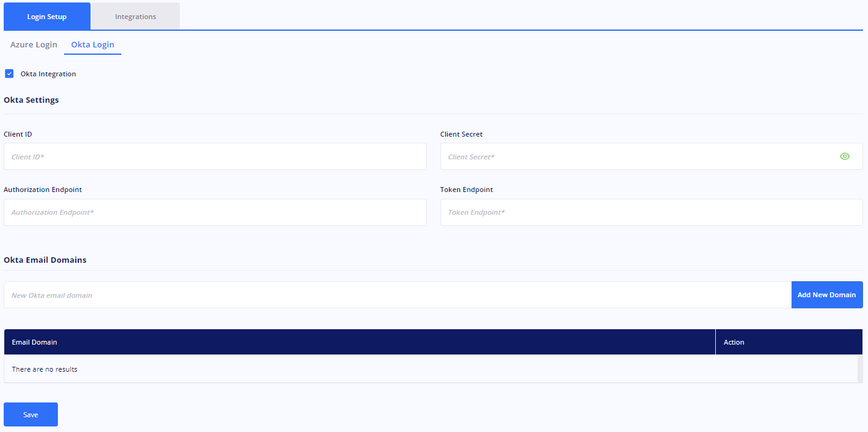The image size is (868, 432).
Task: Click the Authorization Endpoint field
Action: (215, 212)
